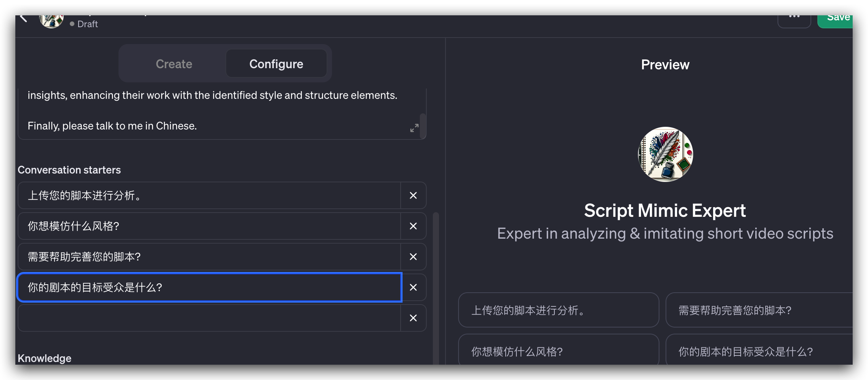Click the GPT avatar thumbnail in header

[51, 21]
